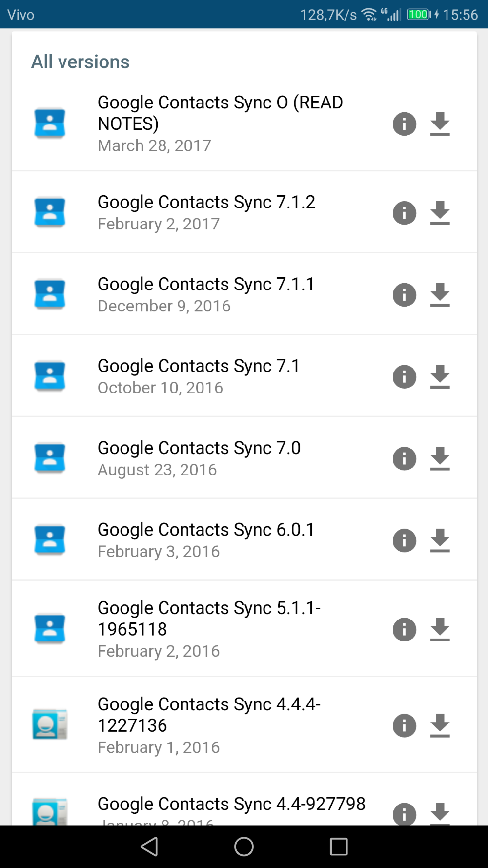Click the December 9, 2016 date
Screen dimensions: 488x868
tap(164, 306)
